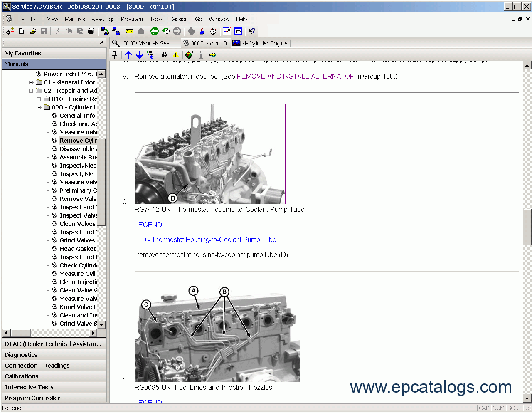Select 'Remove Cylin' topic in the tree
The image size is (532, 413).
point(78,141)
